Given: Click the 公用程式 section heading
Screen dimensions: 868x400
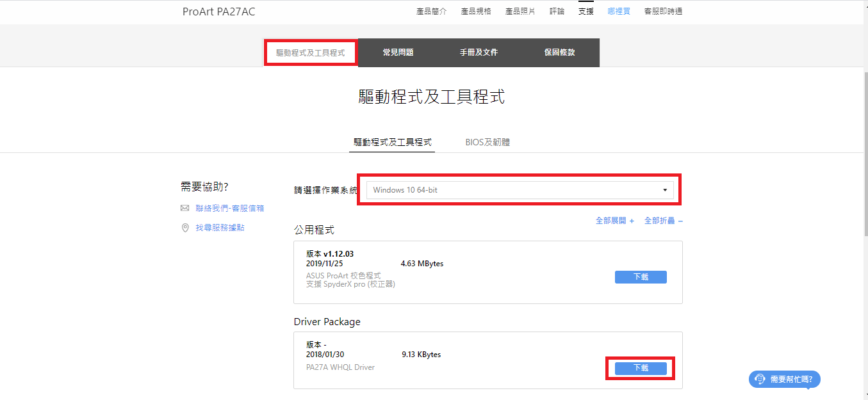Looking at the screenshot, I should (x=314, y=230).
